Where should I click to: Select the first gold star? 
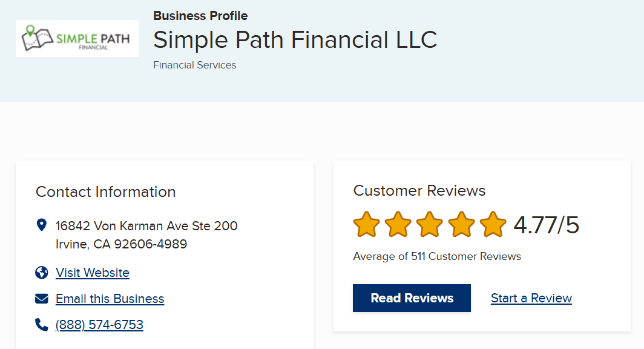(366, 224)
